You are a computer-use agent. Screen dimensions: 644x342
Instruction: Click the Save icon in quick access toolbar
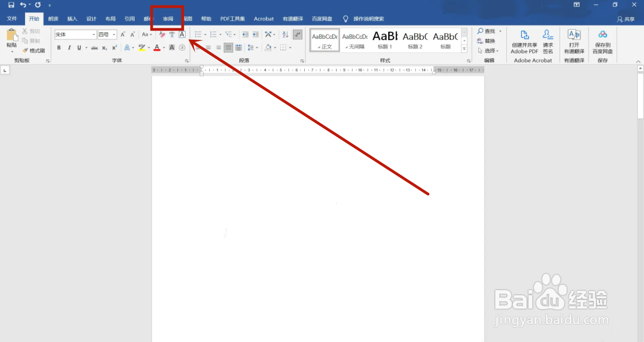point(11,5)
